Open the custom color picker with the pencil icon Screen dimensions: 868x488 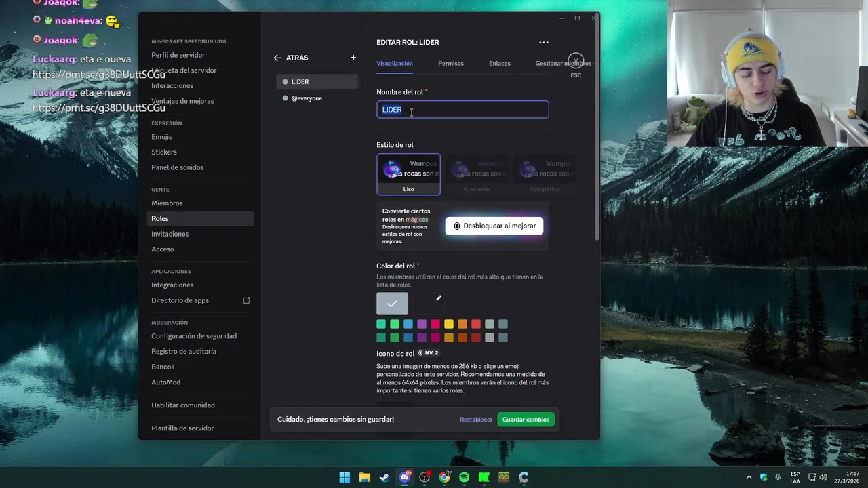tap(439, 298)
